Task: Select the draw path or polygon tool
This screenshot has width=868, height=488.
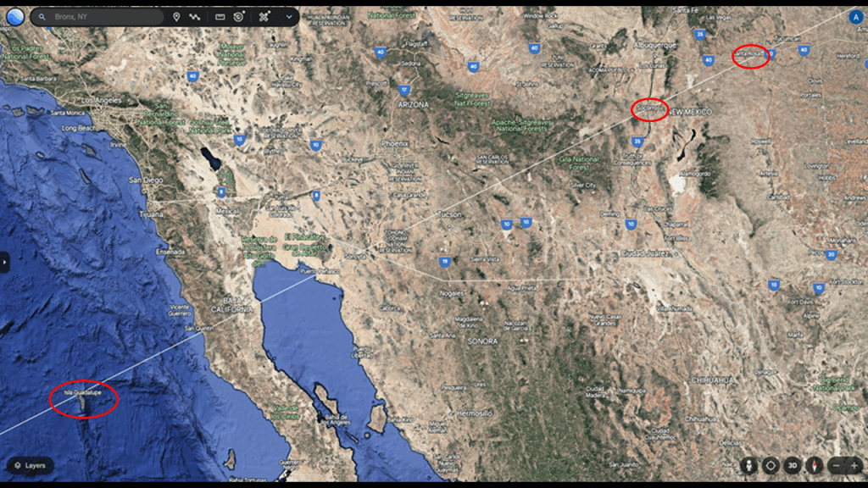Action: coord(194,17)
